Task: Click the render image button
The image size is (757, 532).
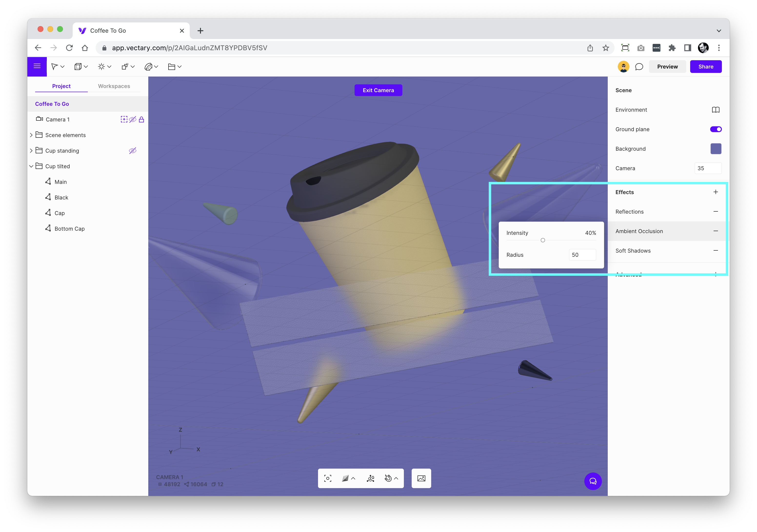Action: coord(421,478)
